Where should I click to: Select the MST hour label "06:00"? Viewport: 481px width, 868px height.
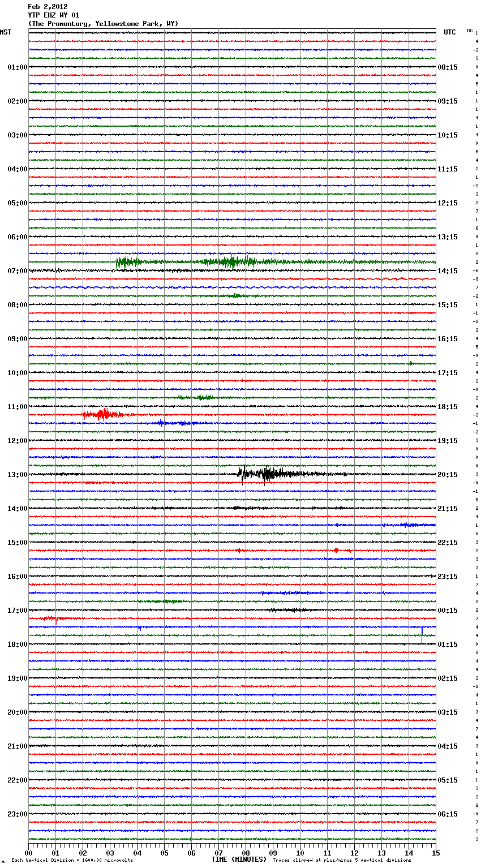[18, 237]
